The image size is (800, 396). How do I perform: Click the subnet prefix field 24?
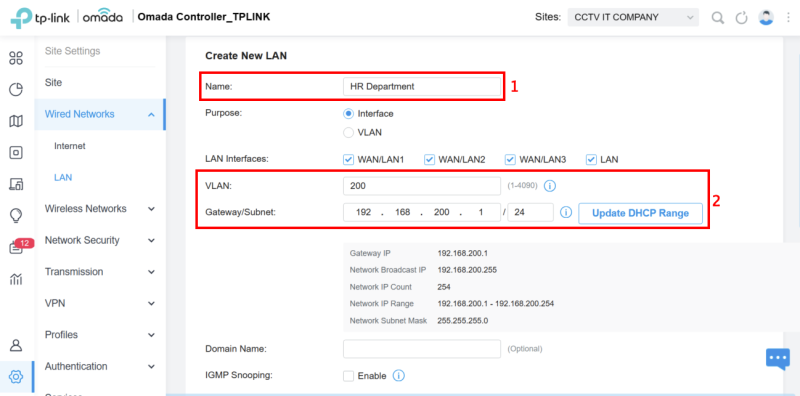click(531, 212)
